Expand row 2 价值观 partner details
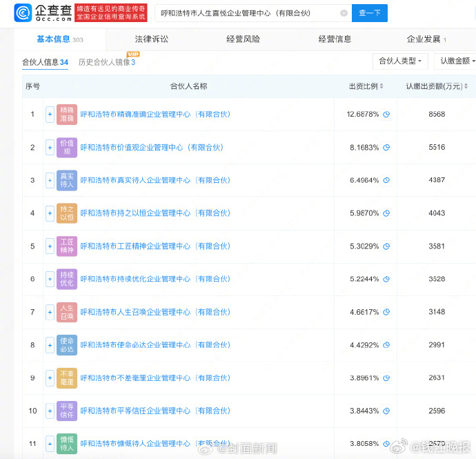476x459 pixels. pos(50,148)
